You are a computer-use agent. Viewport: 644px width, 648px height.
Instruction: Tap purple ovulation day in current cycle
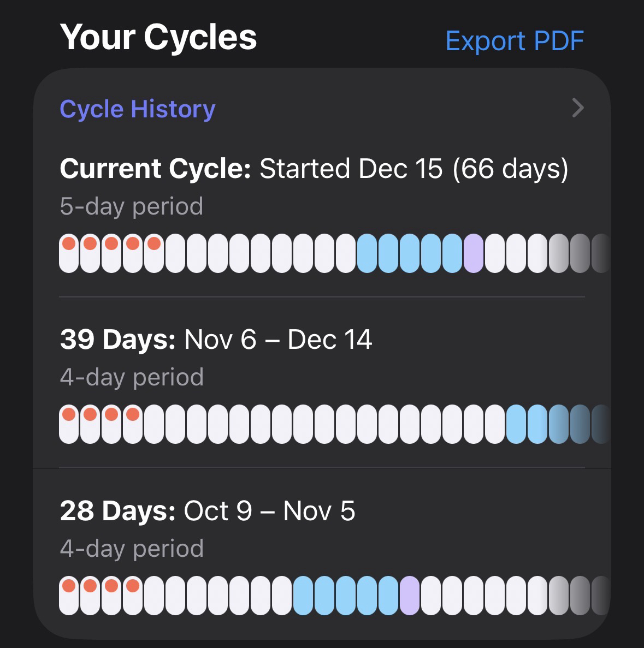(x=474, y=253)
